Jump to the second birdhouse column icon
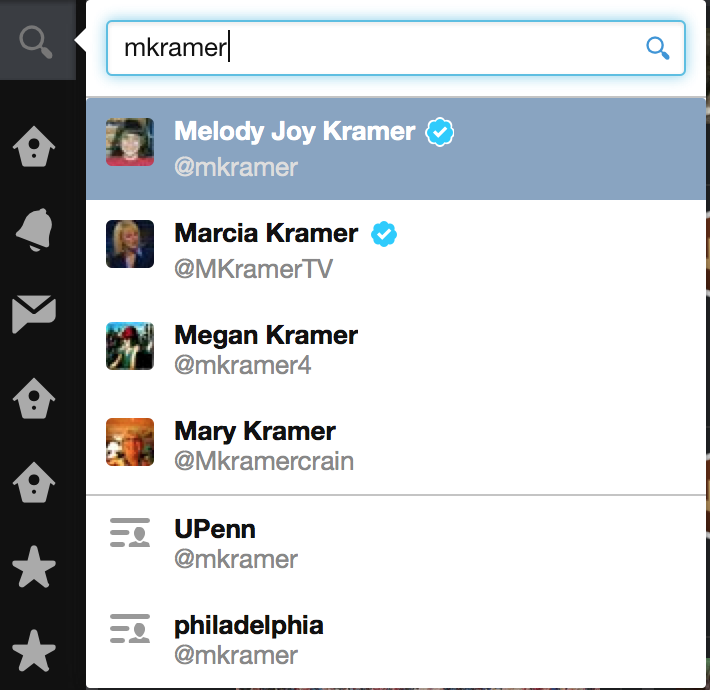 point(34,398)
